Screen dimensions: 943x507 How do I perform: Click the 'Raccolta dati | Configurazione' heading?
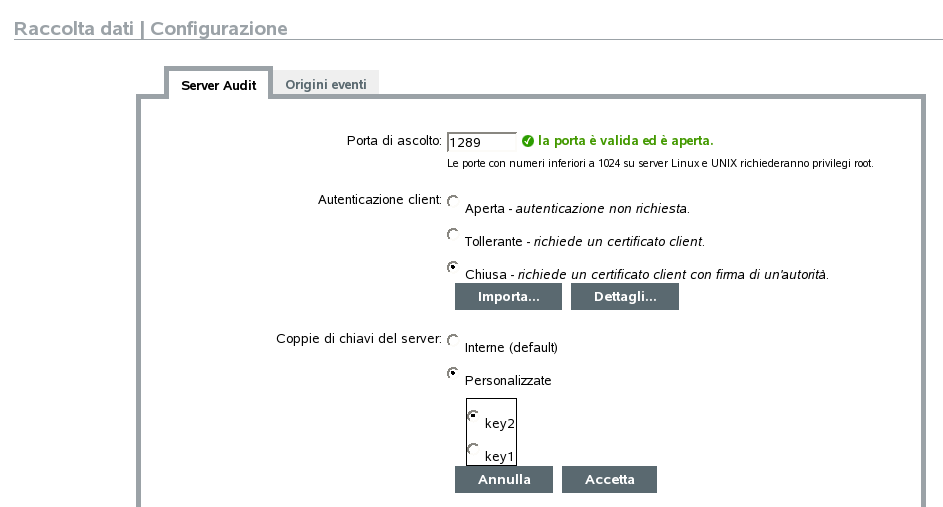(151, 29)
